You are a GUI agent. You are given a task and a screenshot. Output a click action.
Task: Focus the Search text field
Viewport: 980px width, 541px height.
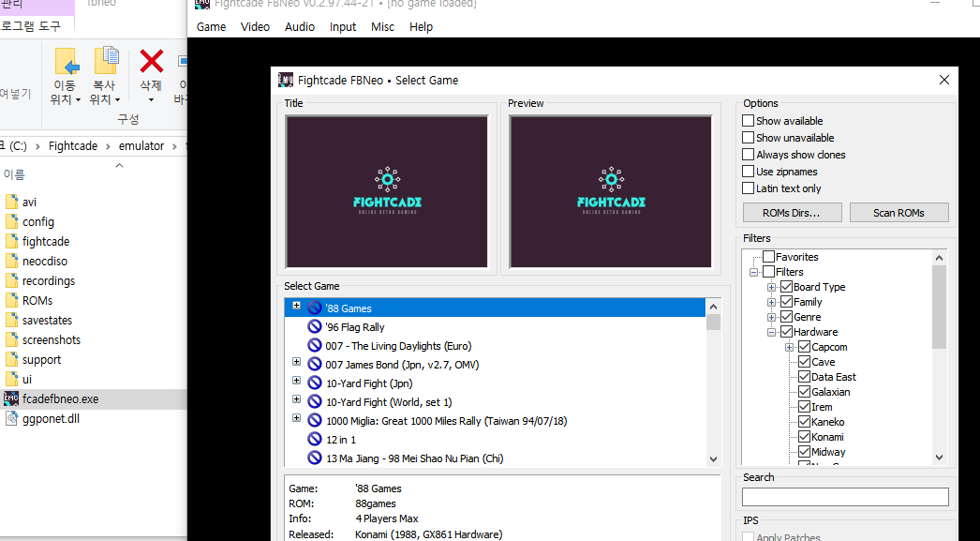845,497
